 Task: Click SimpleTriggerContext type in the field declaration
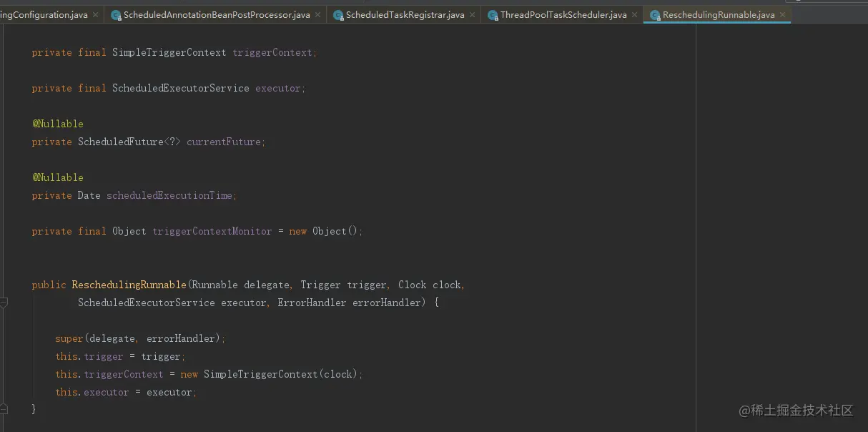pyautogui.click(x=169, y=52)
